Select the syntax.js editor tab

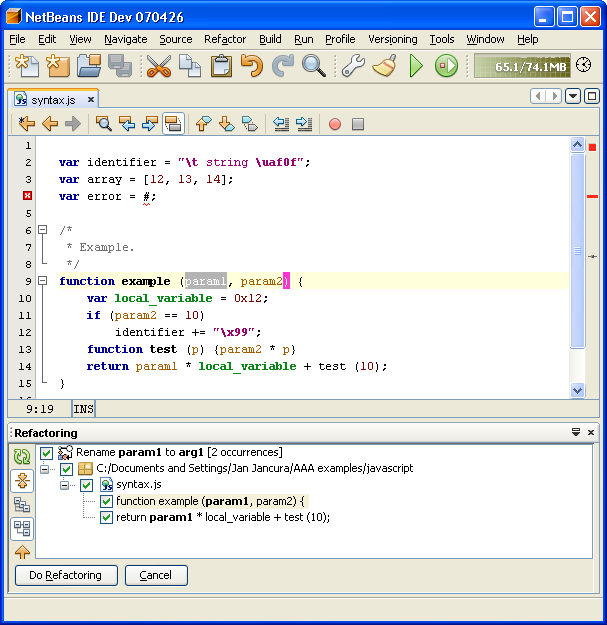click(53, 100)
